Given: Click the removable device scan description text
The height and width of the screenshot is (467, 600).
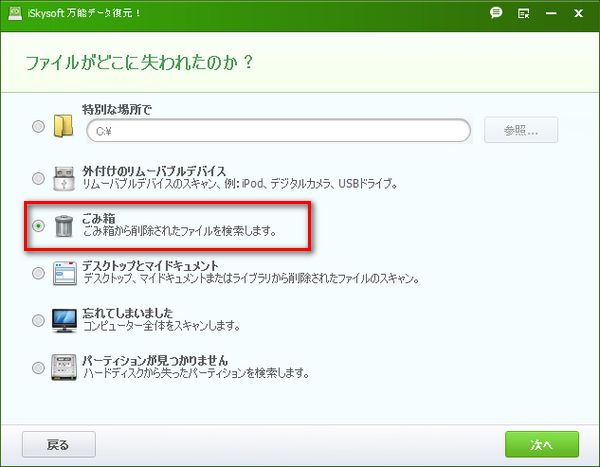Looking at the screenshot, I should (x=240, y=184).
